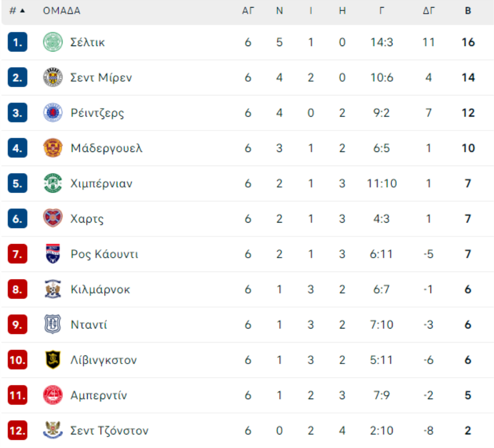Viewport: 494px width, 448px height.
Task: Click the Livingston black and yellow badge
Action: [x=53, y=359]
